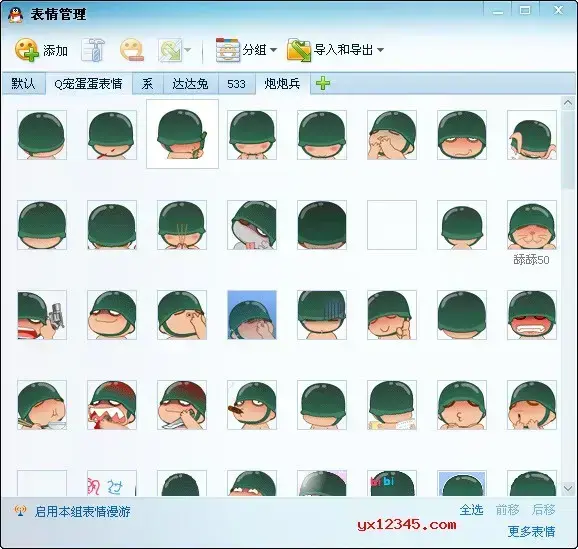This screenshot has width=578, height=549.
Task: Select the soldier covering face with hands
Action: tap(392, 135)
